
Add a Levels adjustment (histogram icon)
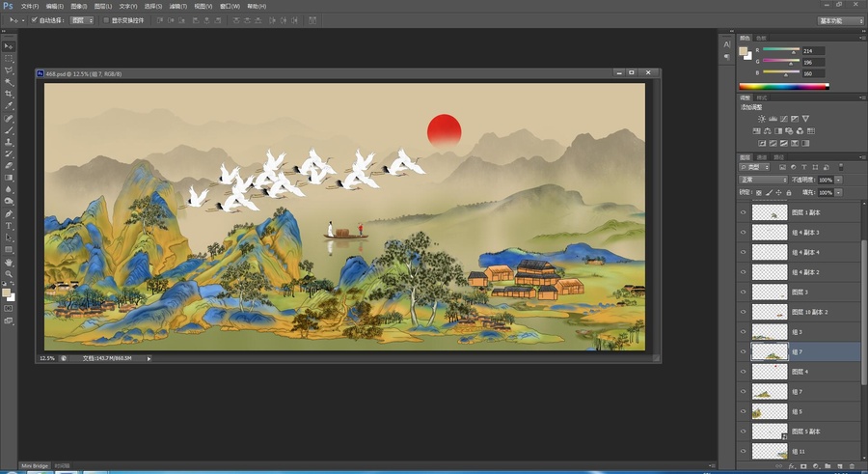(773, 119)
